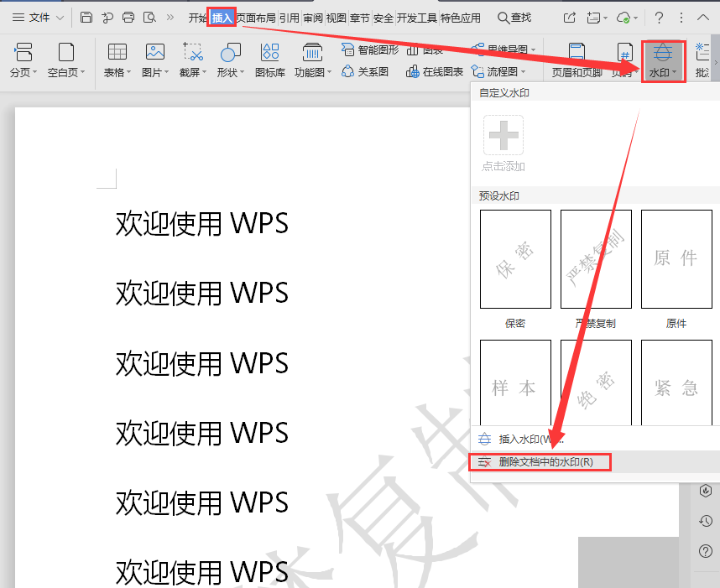Viewport: 720px width, 588px height.
Task: Click 页眉和页脚 button
Action: (577, 60)
